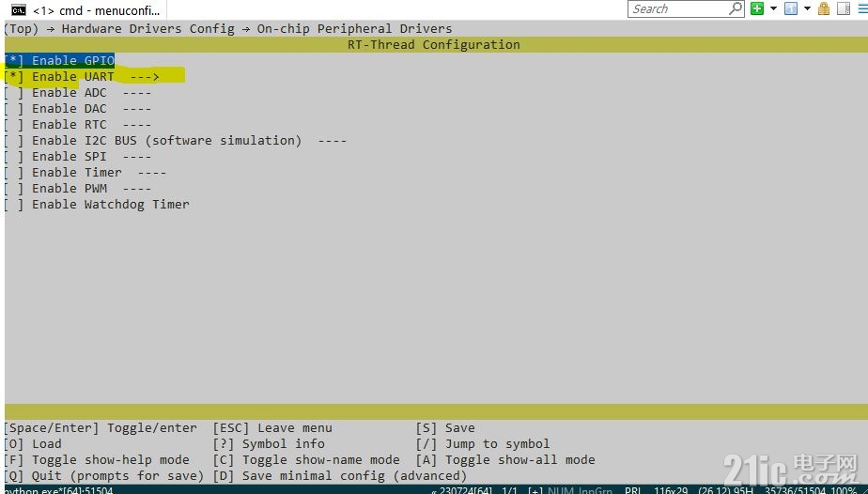Click the 1/1 console count status entry

point(509,490)
